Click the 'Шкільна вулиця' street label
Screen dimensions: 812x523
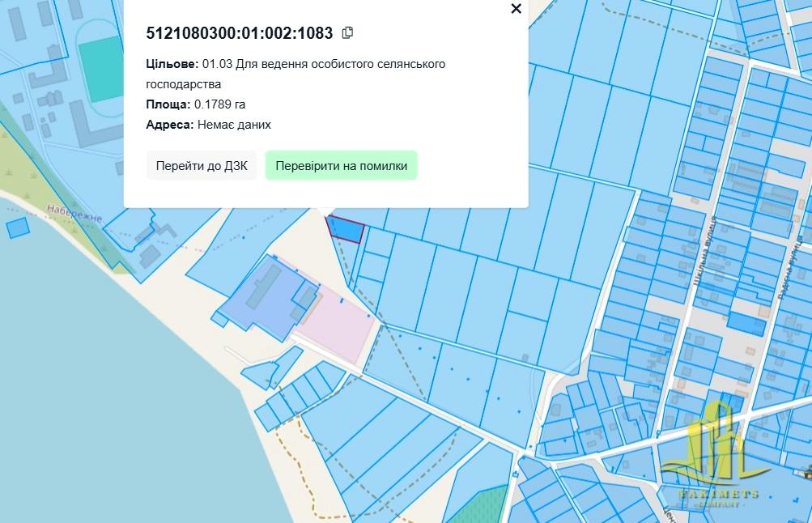click(704, 252)
